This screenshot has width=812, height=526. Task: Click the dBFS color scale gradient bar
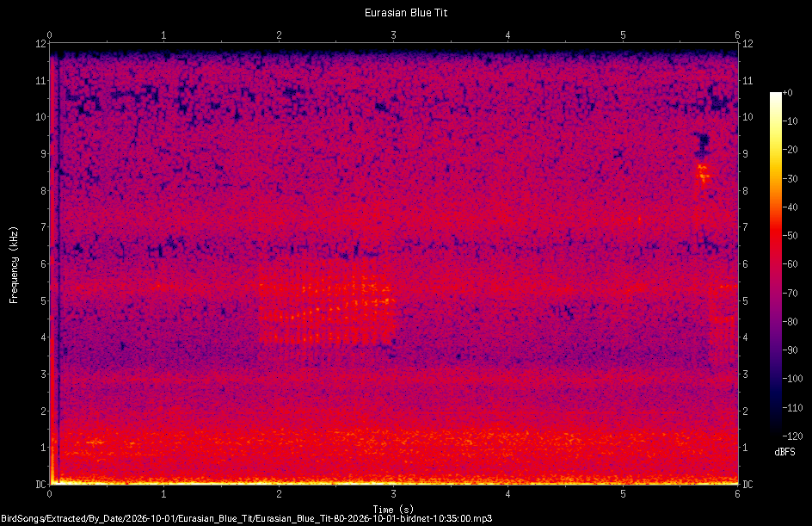tap(775, 264)
